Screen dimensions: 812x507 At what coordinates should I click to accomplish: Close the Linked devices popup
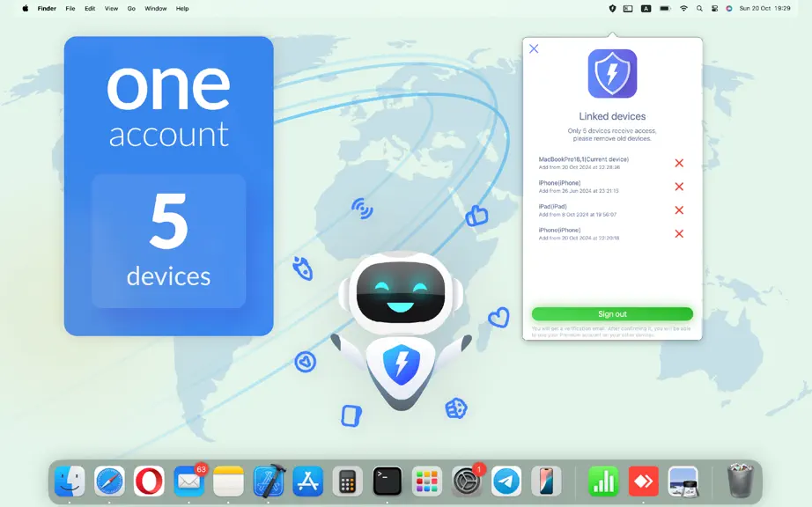534,48
